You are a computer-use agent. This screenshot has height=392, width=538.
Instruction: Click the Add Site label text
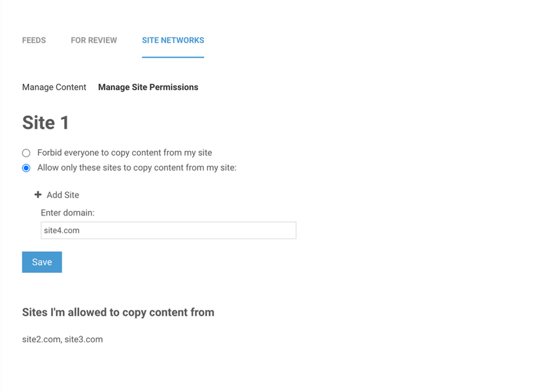[63, 195]
